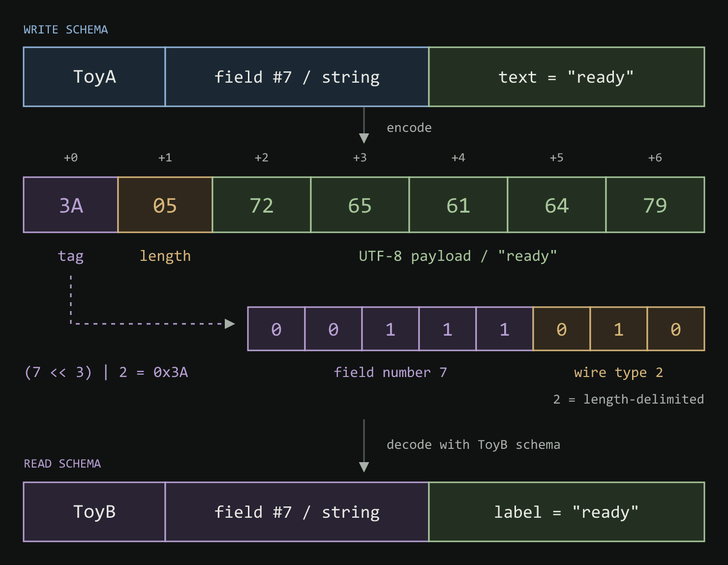This screenshot has height=565, width=728.
Task: Click the +5 byte offset label
Action: tap(557, 157)
